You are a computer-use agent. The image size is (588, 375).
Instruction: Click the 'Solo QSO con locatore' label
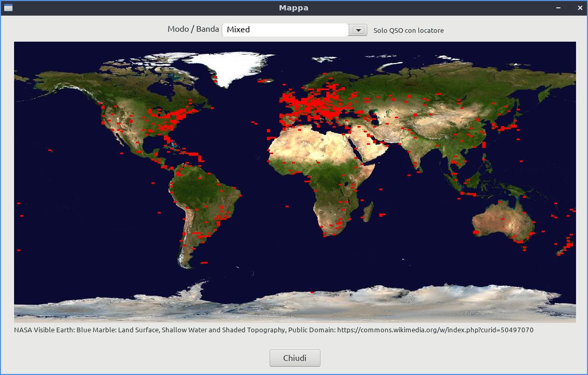pyautogui.click(x=408, y=30)
